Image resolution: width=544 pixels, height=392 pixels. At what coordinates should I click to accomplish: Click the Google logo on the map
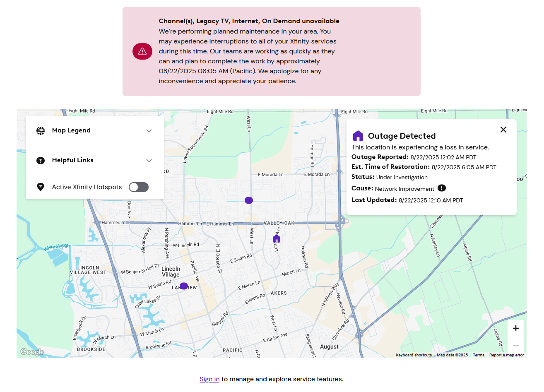(32, 352)
